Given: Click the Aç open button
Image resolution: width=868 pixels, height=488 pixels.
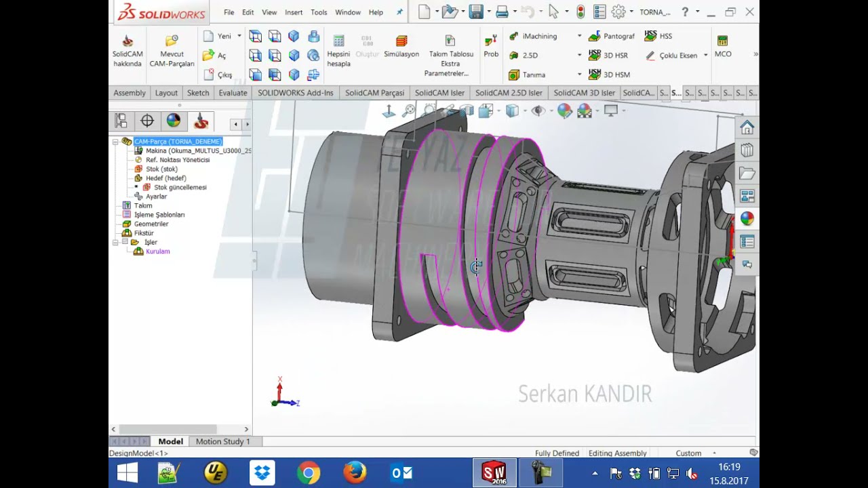Looking at the screenshot, I should [x=215, y=55].
